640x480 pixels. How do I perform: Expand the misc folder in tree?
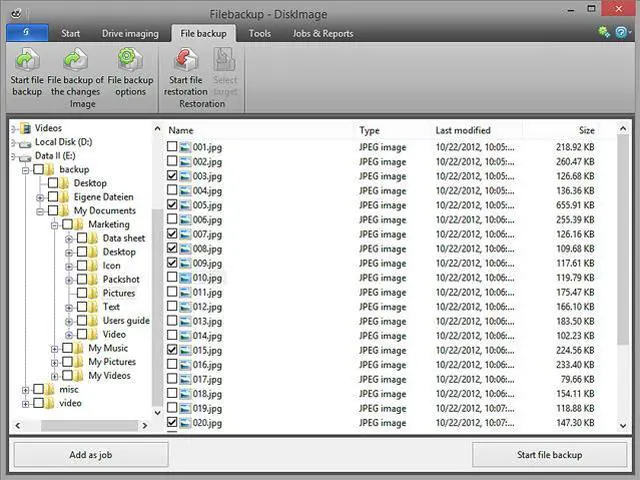pyautogui.click(x=25, y=389)
